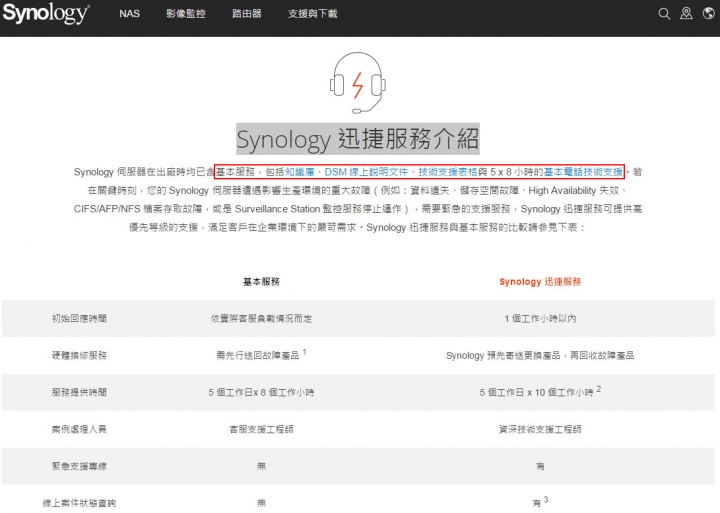This screenshot has width=720, height=513.
Task: Open the 影像監控 menu
Action: (x=186, y=14)
